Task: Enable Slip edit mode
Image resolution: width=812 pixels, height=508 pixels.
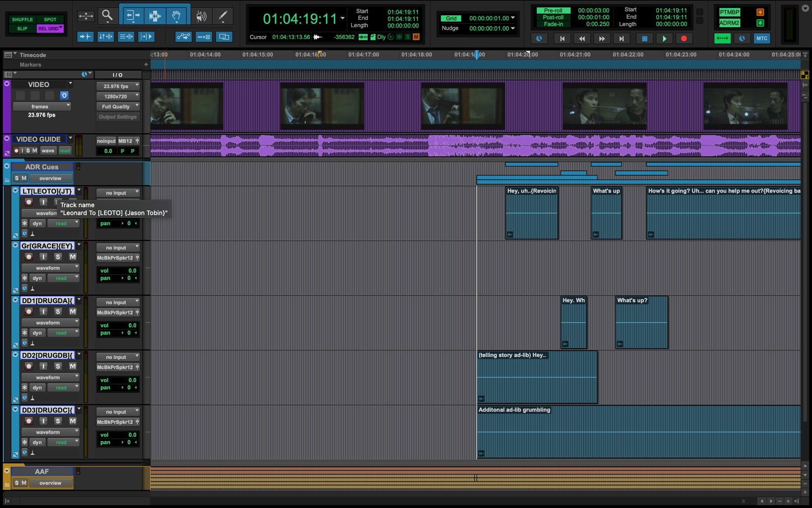Action: [23, 28]
